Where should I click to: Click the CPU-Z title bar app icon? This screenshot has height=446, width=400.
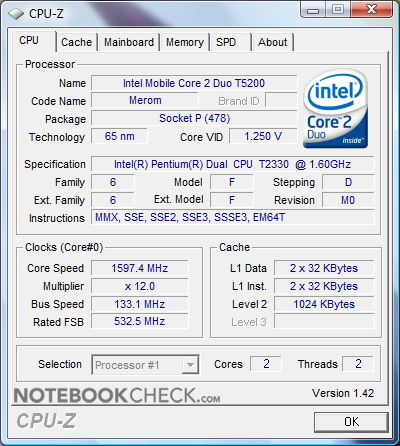[x=16, y=14]
